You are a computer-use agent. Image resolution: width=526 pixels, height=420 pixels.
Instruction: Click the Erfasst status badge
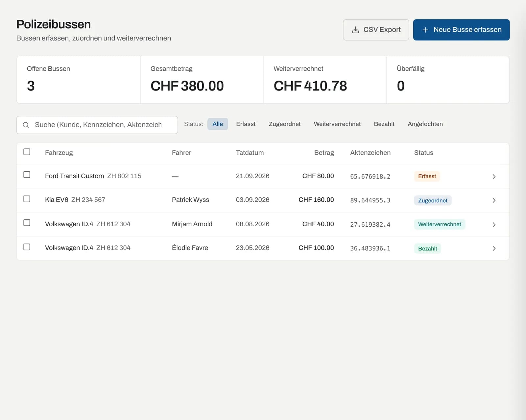[x=427, y=176]
